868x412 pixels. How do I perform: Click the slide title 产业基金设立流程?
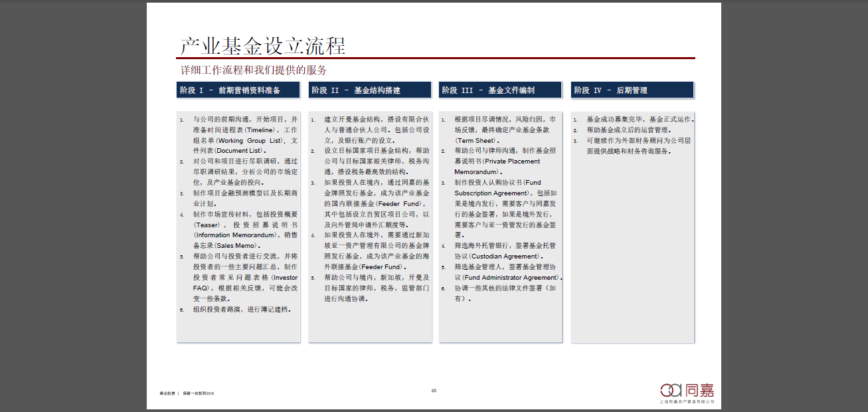click(x=263, y=45)
